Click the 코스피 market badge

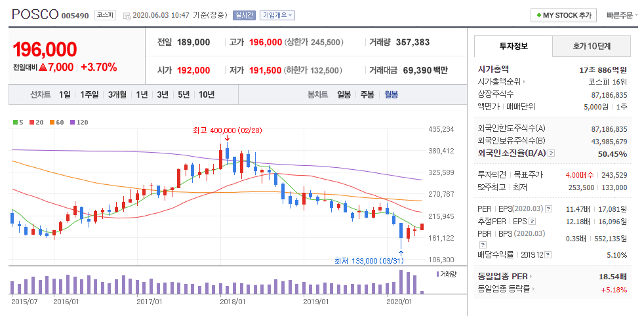(105, 15)
